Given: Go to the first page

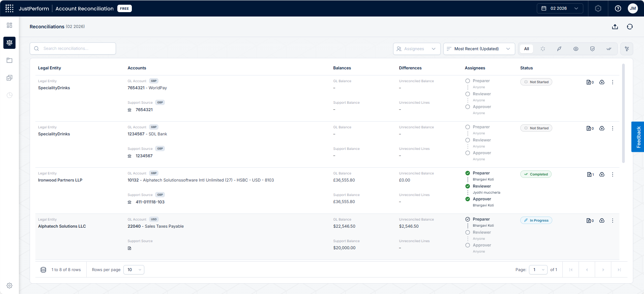Looking at the screenshot, I should point(571,270).
